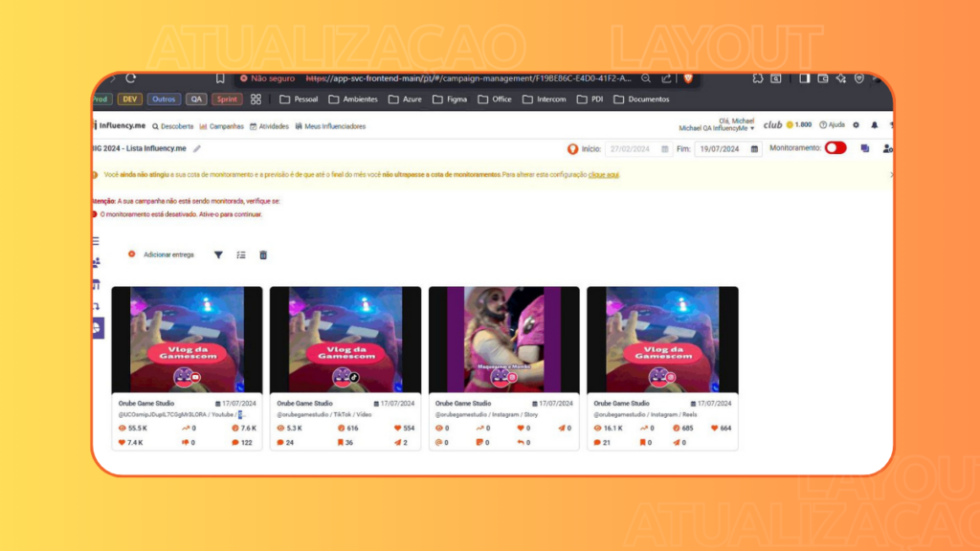Open the Brave shield icon

click(x=688, y=78)
